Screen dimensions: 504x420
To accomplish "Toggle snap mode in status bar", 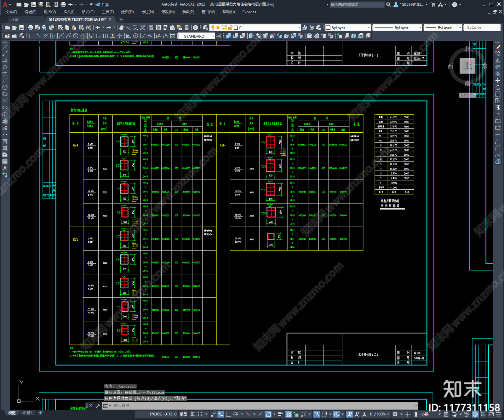I will (x=200, y=414).
